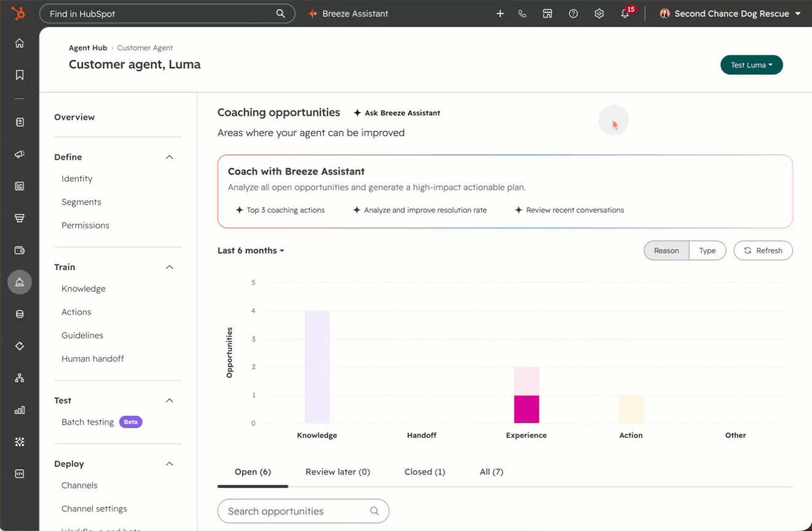Open Bookmarks in the left rail
Viewport: 812px width, 531px height.
point(20,75)
